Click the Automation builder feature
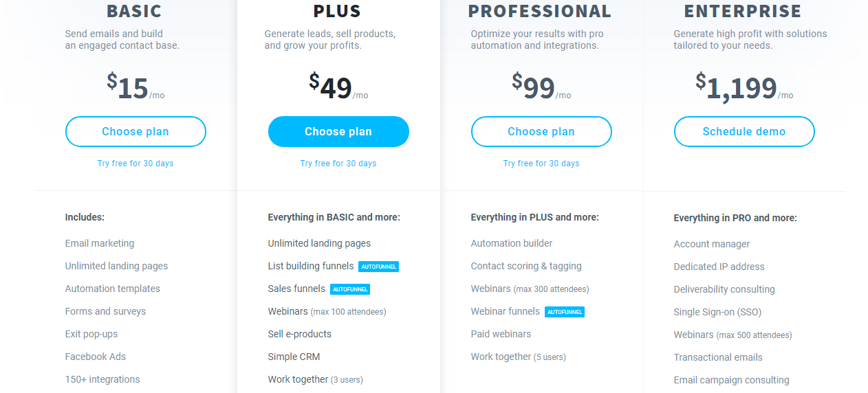This screenshot has width=868, height=393. click(x=512, y=243)
